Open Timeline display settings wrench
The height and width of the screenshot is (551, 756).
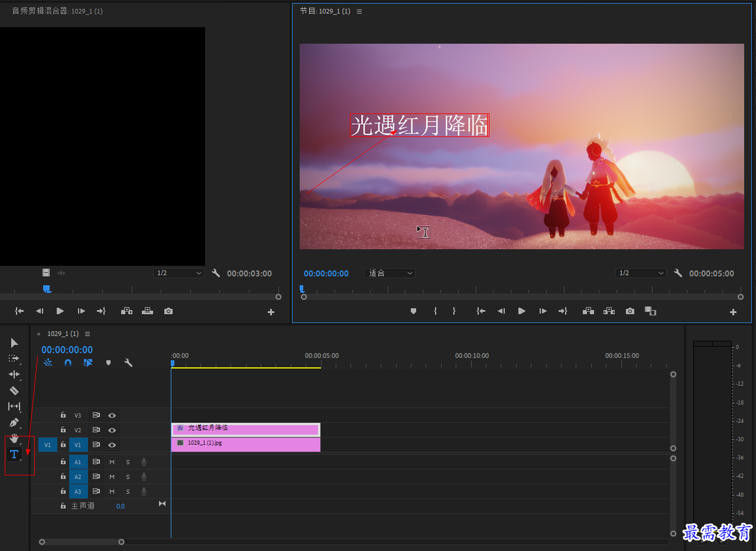(128, 363)
